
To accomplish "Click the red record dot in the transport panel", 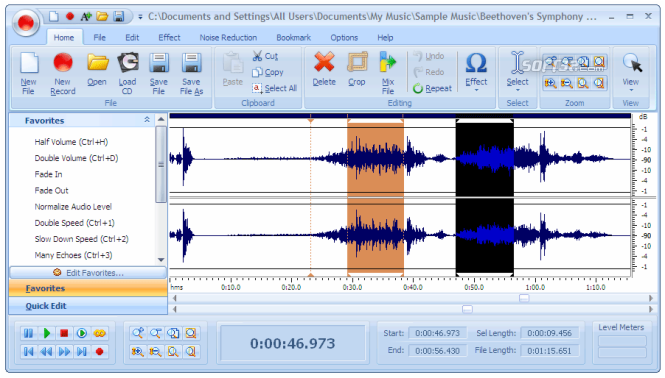I will click(x=100, y=351).
